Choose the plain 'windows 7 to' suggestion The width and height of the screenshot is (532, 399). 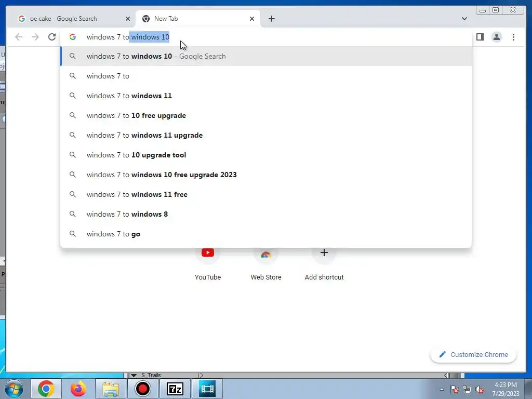266,76
